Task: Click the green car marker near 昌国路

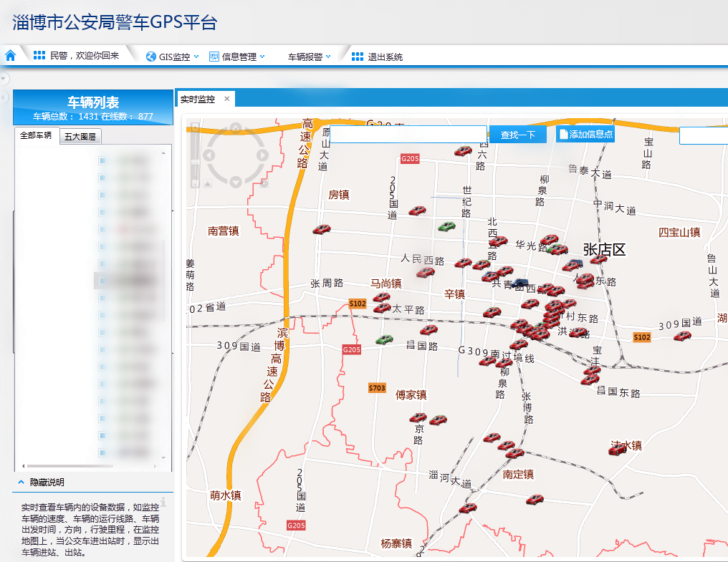Action: [385, 339]
